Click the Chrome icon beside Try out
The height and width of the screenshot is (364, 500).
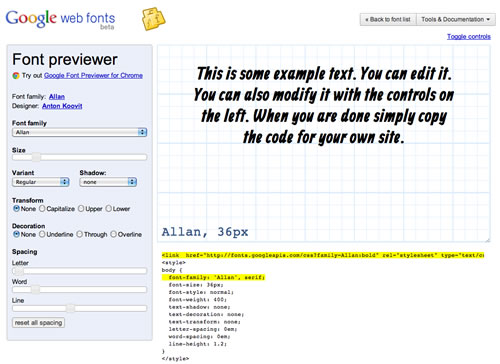click(16, 76)
